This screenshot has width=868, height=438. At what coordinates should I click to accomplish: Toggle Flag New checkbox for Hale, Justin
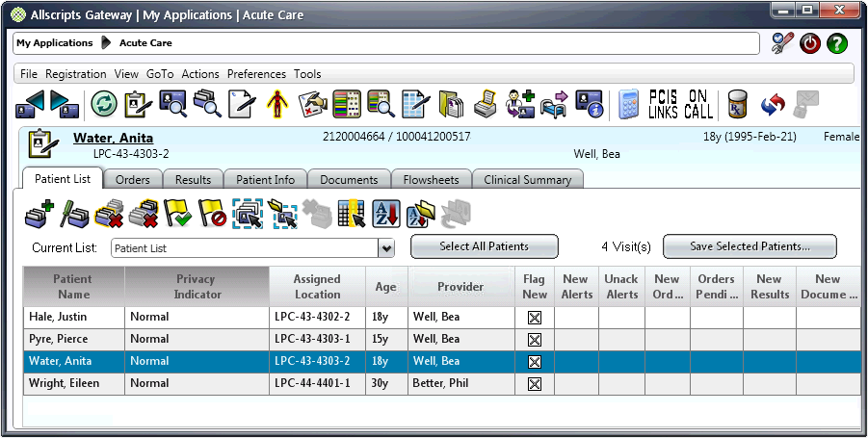point(535,317)
